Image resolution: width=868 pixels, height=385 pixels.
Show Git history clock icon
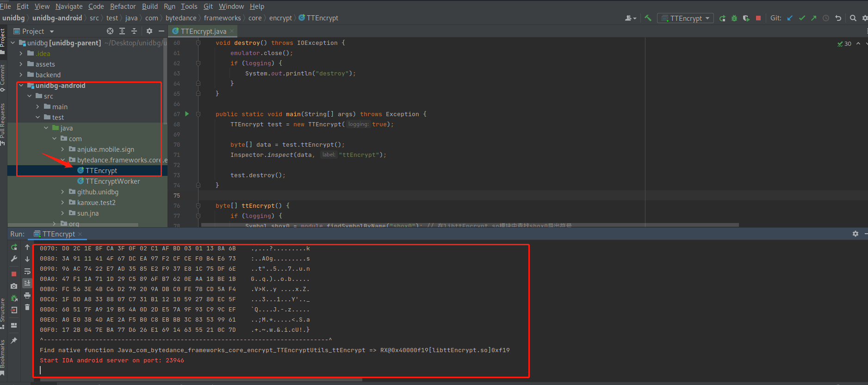click(x=826, y=18)
